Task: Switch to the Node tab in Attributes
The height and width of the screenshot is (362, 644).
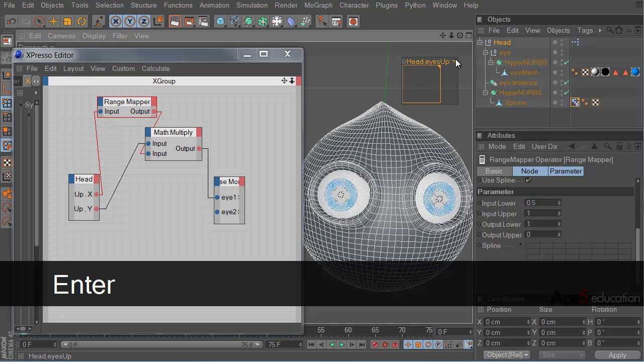Action: coord(529,171)
